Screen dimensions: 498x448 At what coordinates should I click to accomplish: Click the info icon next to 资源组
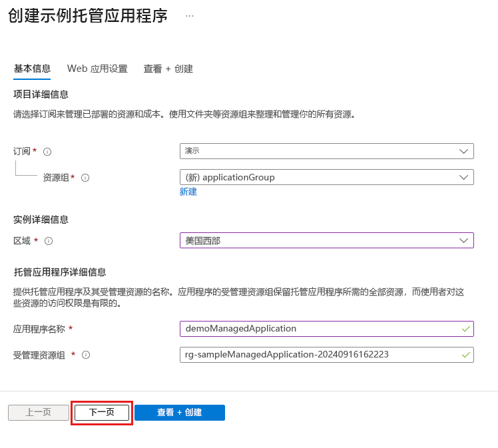tap(85, 178)
